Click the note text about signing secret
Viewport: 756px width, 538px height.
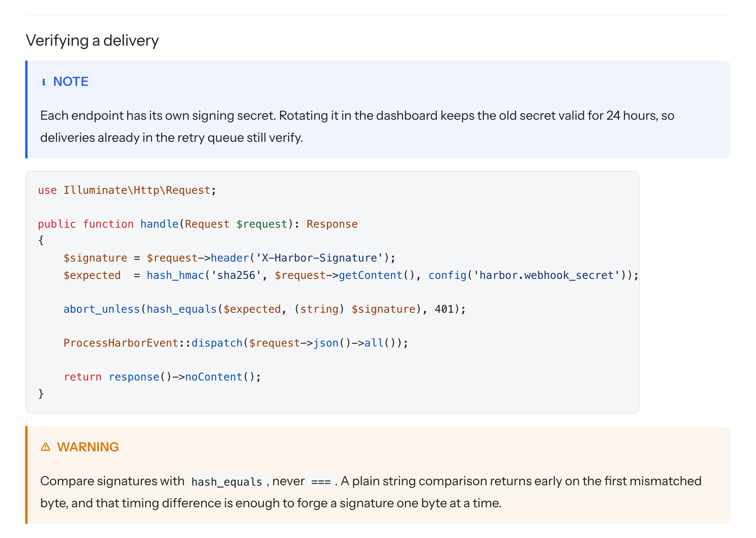click(x=357, y=127)
